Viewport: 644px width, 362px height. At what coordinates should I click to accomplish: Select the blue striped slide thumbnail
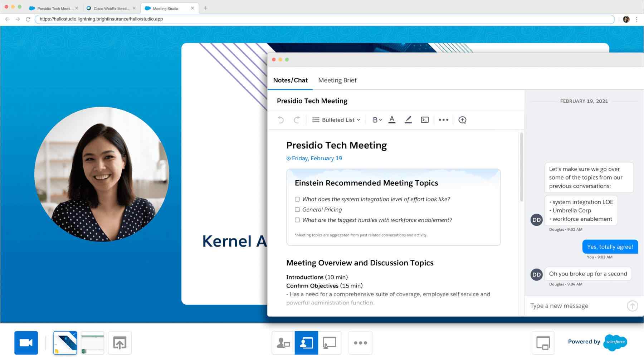pos(65,343)
